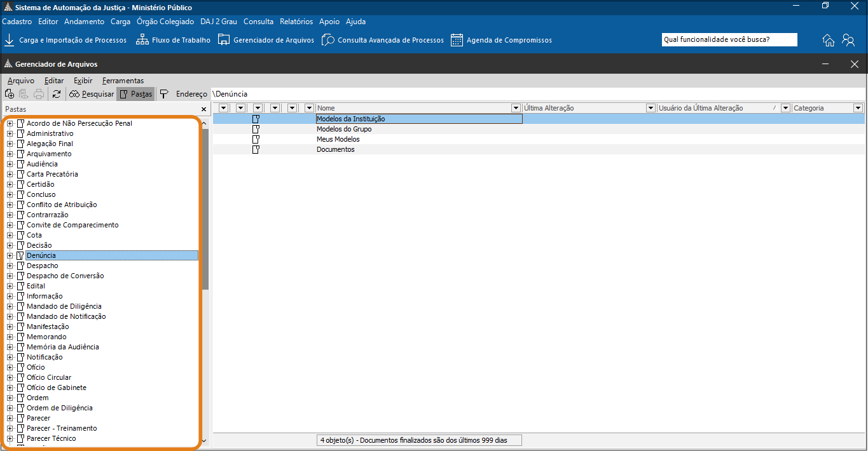
Task: Click the icon beside Documentos row
Action: pyautogui.click(x=256, y=149)
